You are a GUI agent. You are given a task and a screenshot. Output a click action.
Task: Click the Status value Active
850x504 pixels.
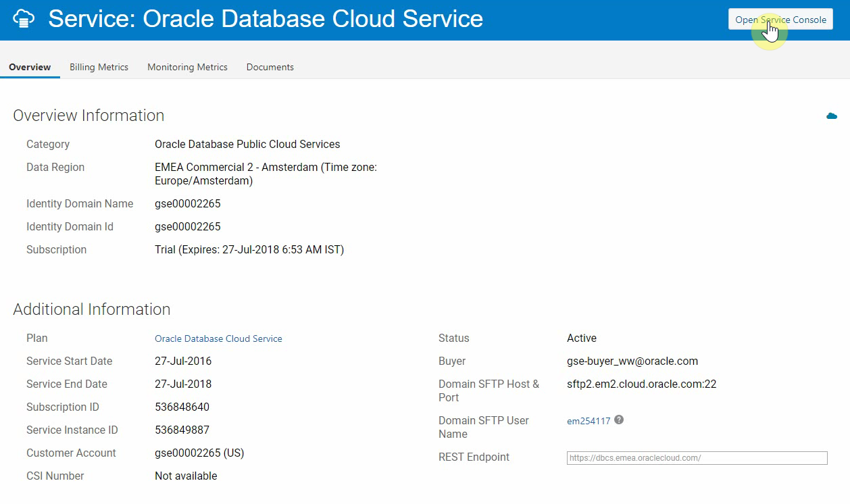pos(582,338)
